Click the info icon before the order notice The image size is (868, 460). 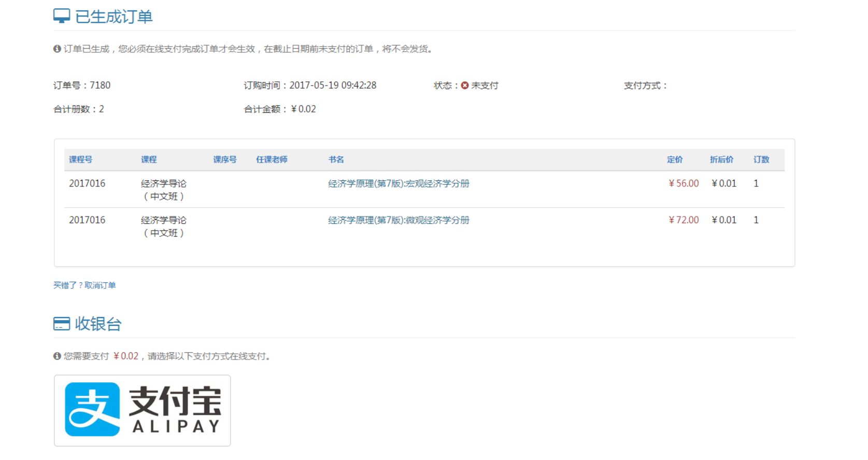click(57, 49)
